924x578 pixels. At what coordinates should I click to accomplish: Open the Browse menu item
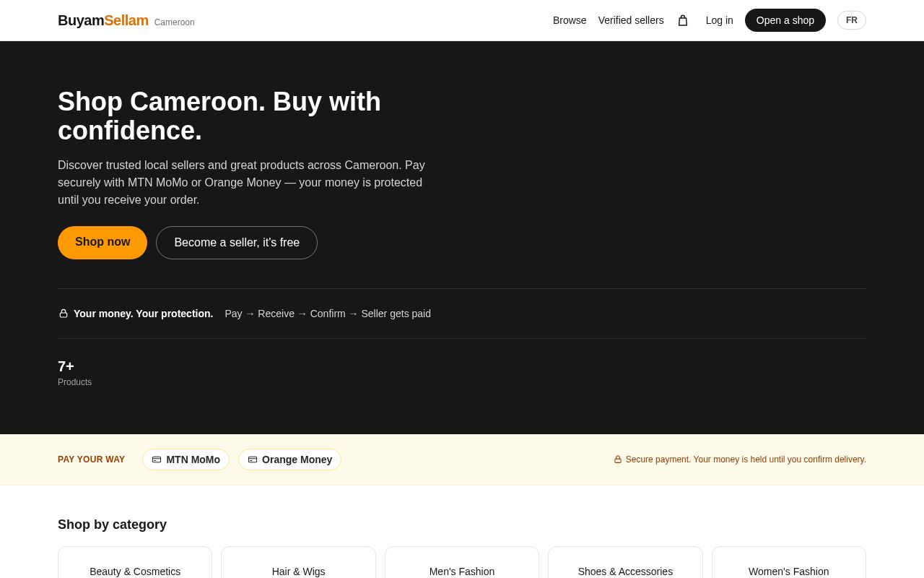[x=570, y=20]
